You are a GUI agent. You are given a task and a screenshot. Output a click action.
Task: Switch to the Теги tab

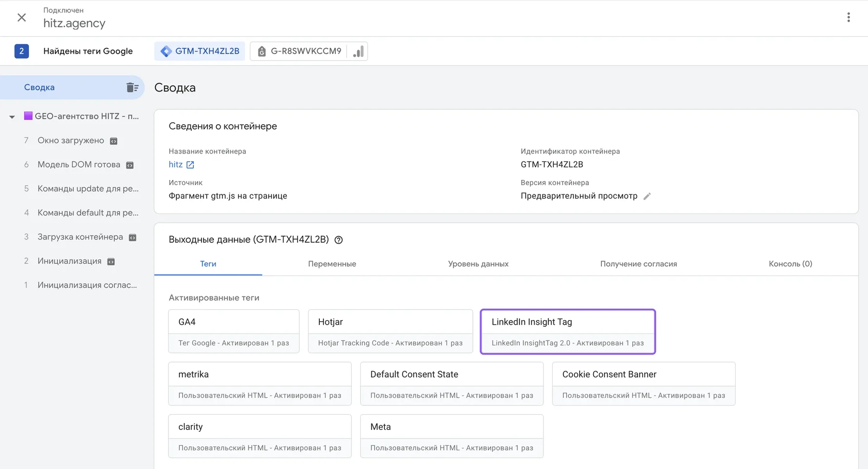[208, 264]
